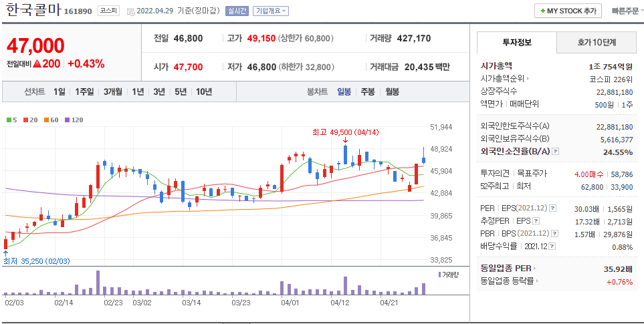Image resolution: width=644 pixels, height=324 pixels.
Task: Open help icon next to PBR BPS(2021.12)
Action: coord(555,234)
